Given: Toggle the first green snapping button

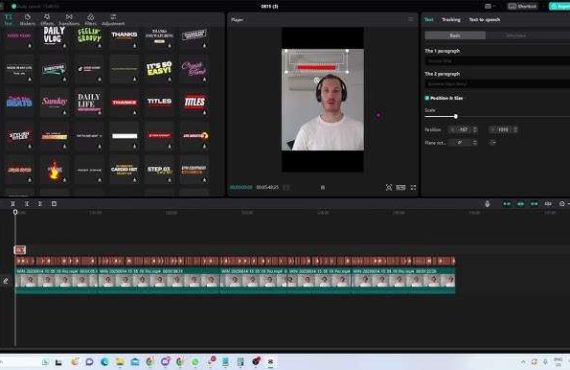Looking at the screenshot, I should pos(507,204).
